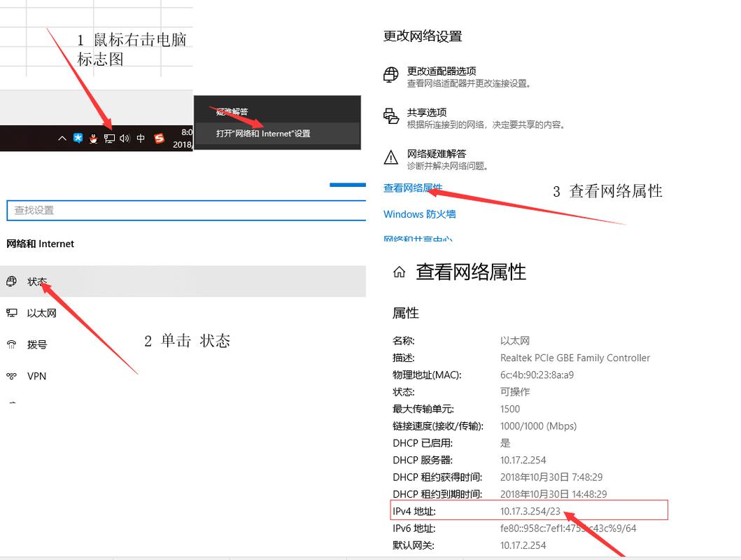Viewport: 741px width, 560px height.
Task: Open QQ from the system tray penguin icon
Action: pos(93,138)
